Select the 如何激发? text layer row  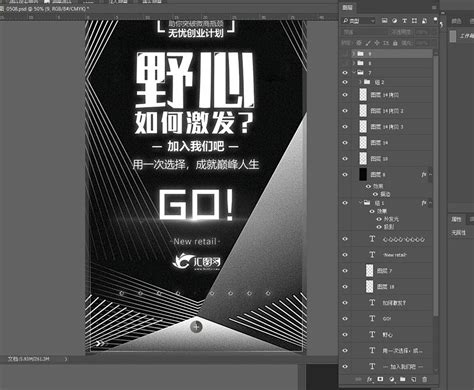coord(386,303)
